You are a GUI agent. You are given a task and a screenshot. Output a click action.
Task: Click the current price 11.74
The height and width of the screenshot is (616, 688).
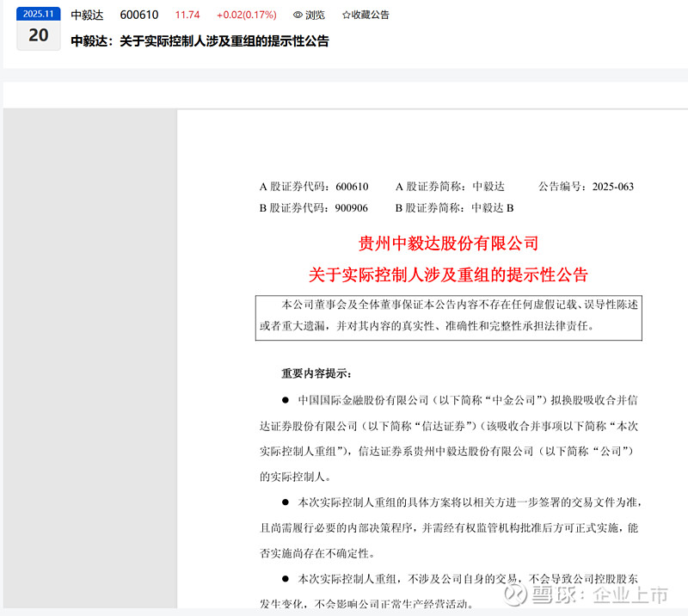pyautogui.click(x=186, y=14)
